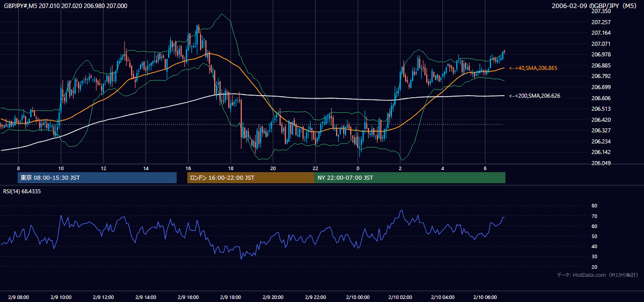Click the 40 SMA 206.865 label
This screenshot has height=302, width=644.
coord(533,68)
